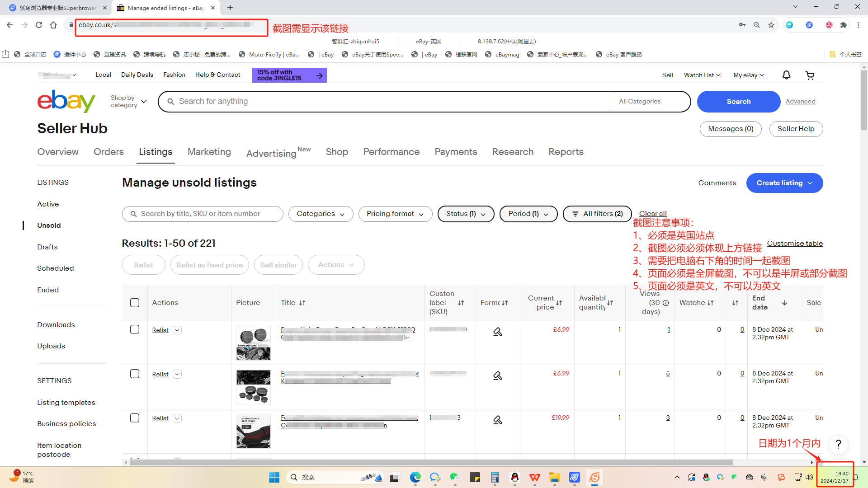The width and height of the screenshot is (868, 488).
Task: Click the Customise table link
Action: (x=794, y=243)
